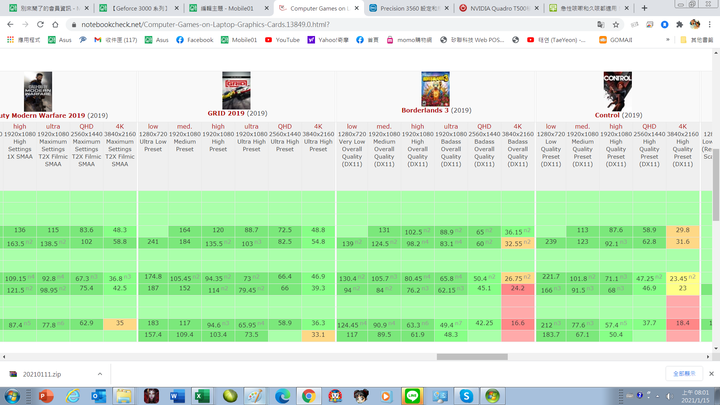Click the horizontal scrollbar thumb
Screen dimensions: 720x405
(x=472, y=357)
